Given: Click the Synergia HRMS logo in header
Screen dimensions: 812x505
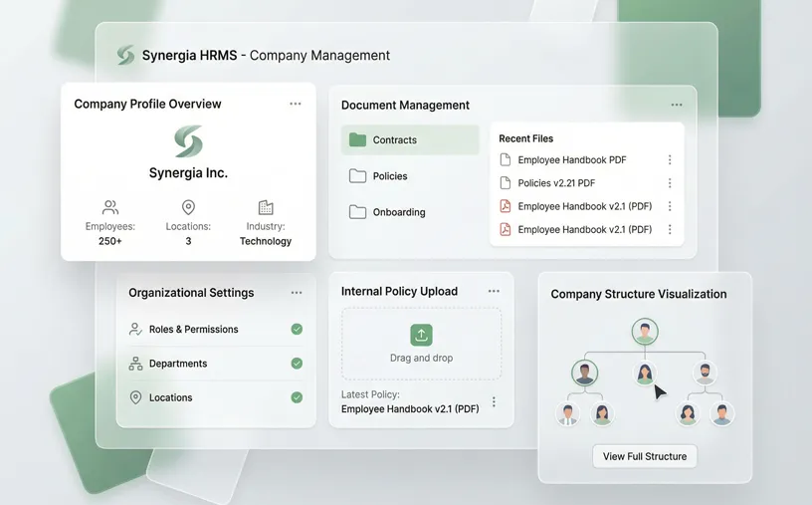Looking at the screenshot, I should [x=125, y=55].
